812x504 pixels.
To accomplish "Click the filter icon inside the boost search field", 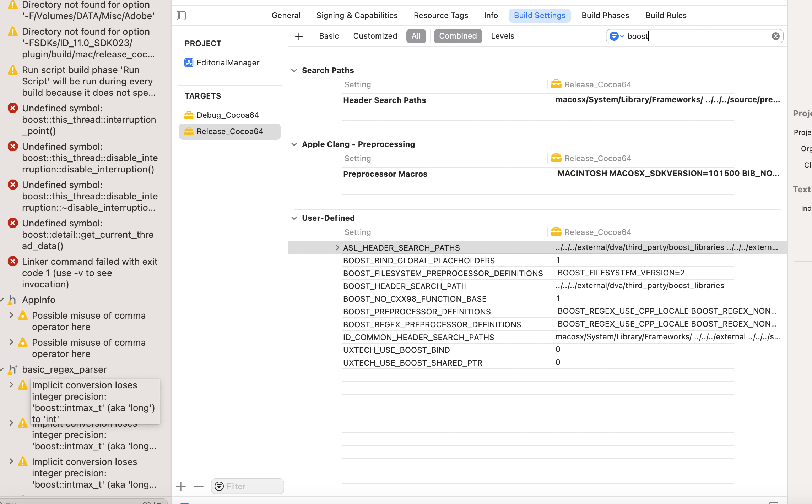I will [x=616, y=36].
